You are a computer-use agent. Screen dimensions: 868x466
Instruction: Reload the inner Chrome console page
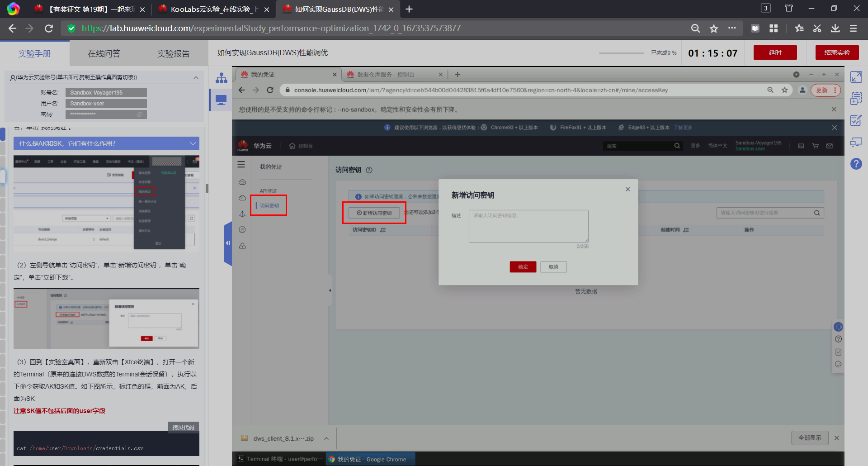[x=270, y=90]
